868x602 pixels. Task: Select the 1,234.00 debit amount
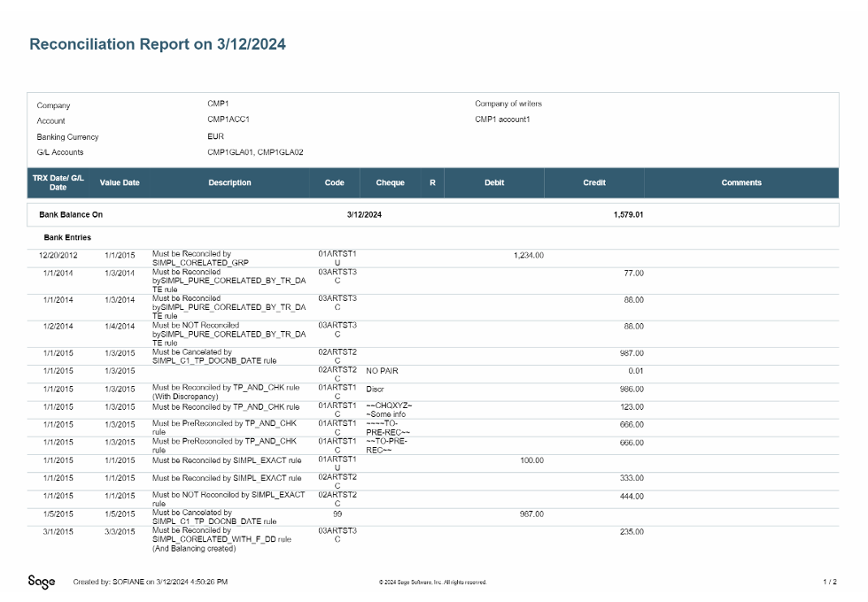(x=528, y=256)
